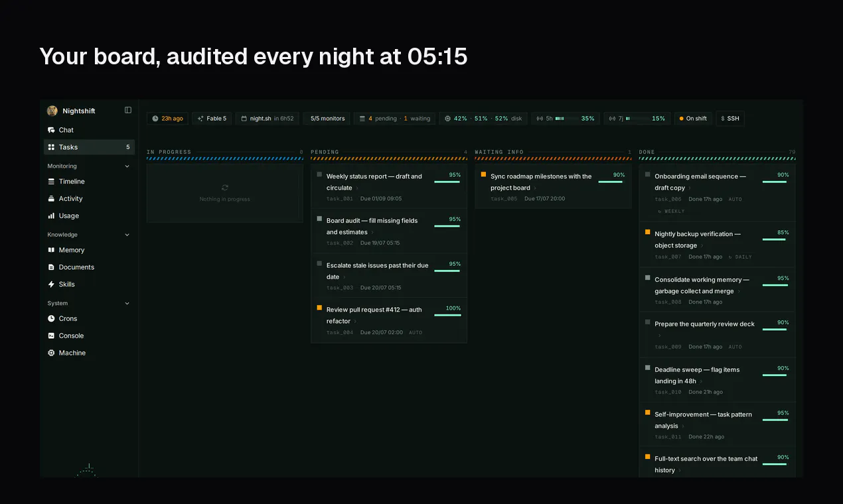843x504 pixels.
Task: Click the night.sh schedule chip
Action: coord(267,119)
